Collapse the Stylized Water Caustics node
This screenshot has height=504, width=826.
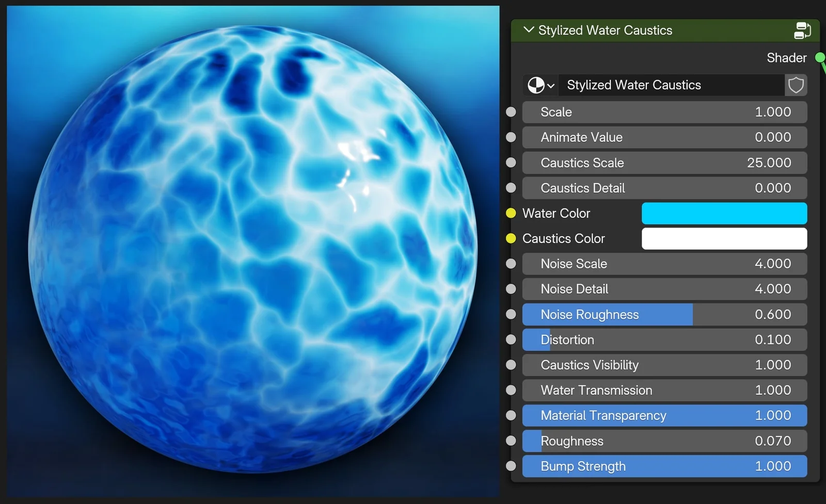(x=529, y=30)
